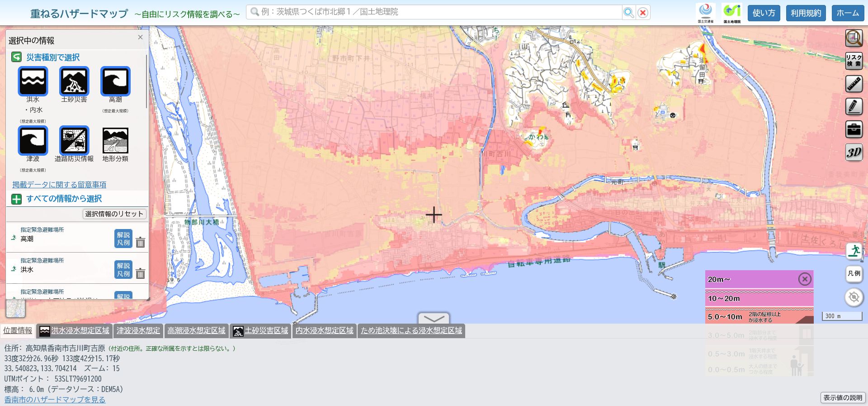This screenshot has height=406, width=868.
Task: Open the pencil drawing tool
Action: coord(854,106)
